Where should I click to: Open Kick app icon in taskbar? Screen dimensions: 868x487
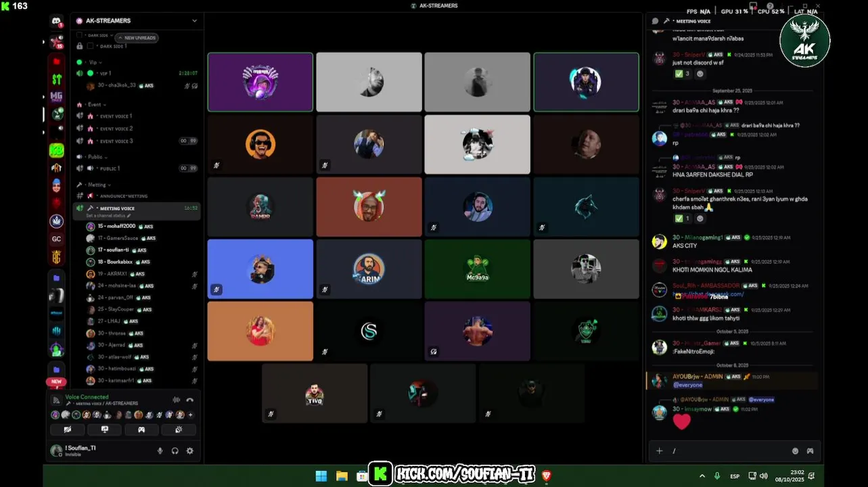click(380, 474)
